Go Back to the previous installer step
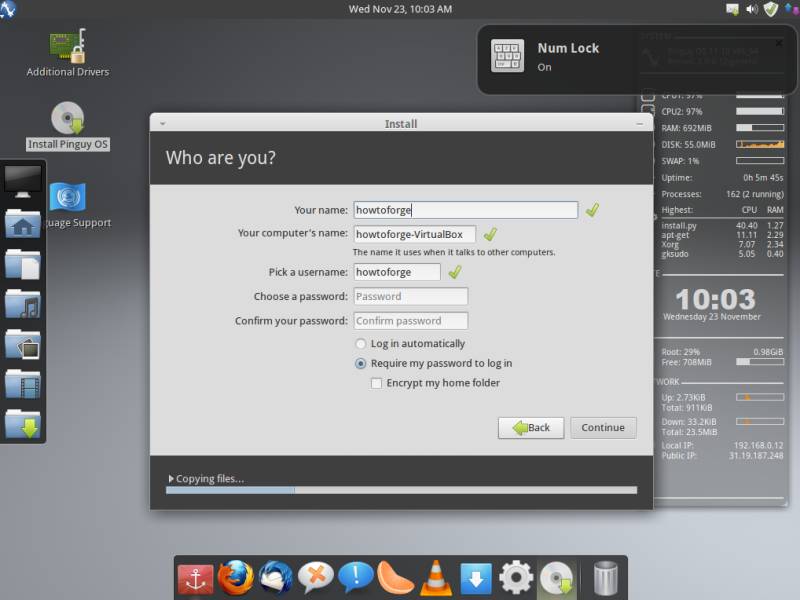The image size is (800, 600). [531, 428]
